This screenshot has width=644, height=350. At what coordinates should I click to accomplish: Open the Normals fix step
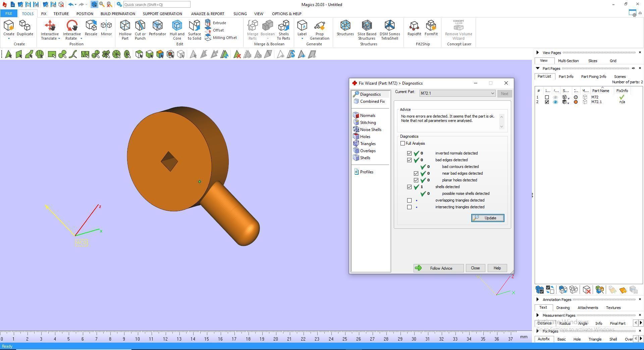[x=364, y=116]
